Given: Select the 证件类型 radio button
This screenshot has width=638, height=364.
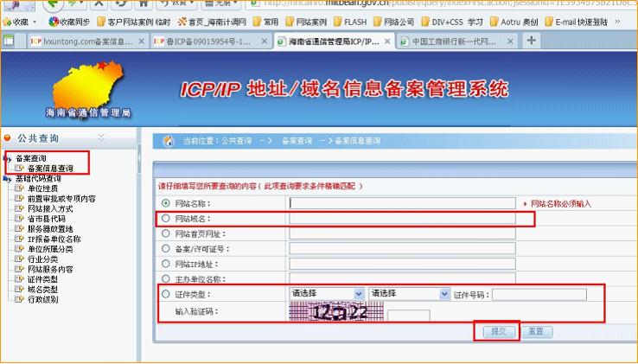Looking at the screenshot, I should pos(165,294).
